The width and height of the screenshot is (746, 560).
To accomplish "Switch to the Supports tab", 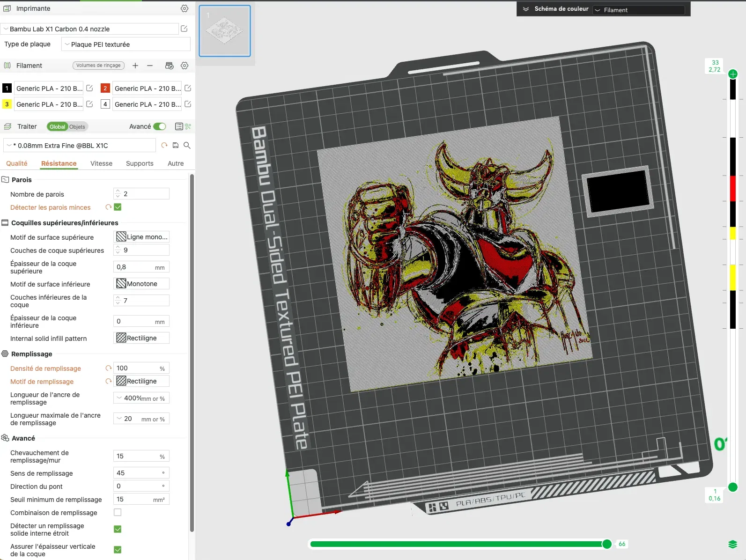I will 140,163.
